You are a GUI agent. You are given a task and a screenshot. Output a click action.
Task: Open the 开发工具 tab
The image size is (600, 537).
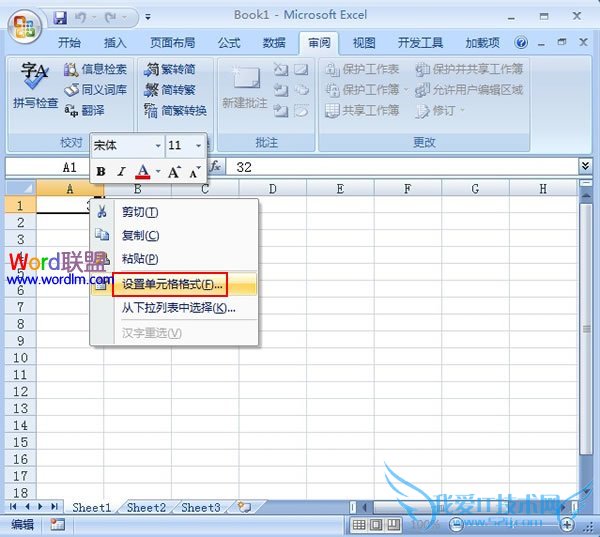[420, 42]
